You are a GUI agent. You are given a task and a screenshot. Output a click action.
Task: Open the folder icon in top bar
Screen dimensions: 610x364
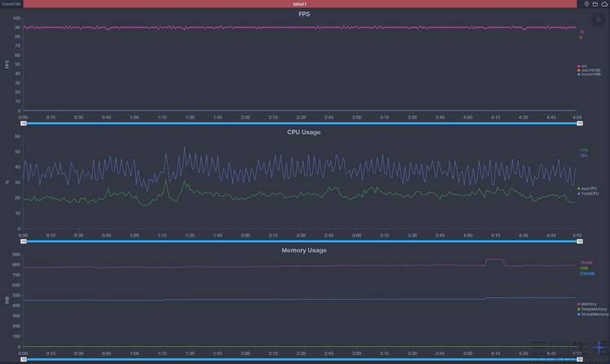[x=595, y=4]
